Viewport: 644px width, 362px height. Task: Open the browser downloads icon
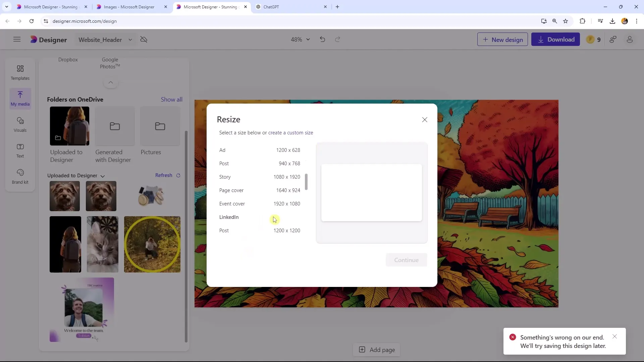[612, 21]
